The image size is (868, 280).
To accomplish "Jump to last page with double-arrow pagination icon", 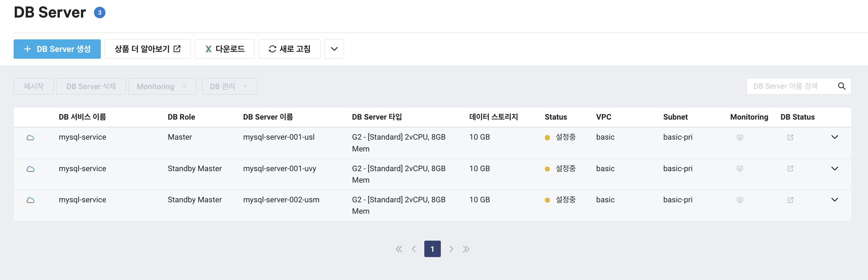I will pos(466,249).
